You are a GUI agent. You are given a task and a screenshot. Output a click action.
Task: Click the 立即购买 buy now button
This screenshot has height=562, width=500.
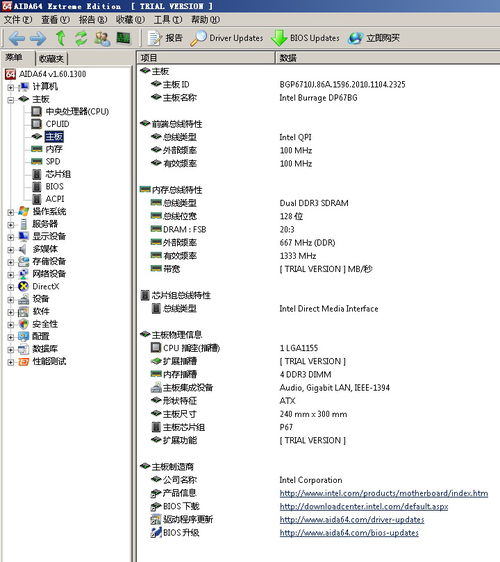pyautogui.click(x=373, y=38)
